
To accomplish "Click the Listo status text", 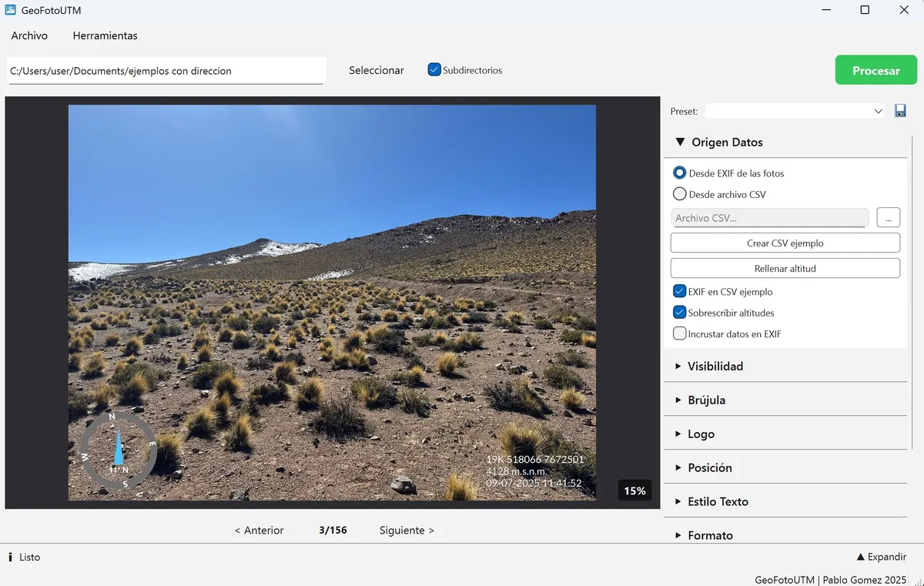I will coord(29,557).
